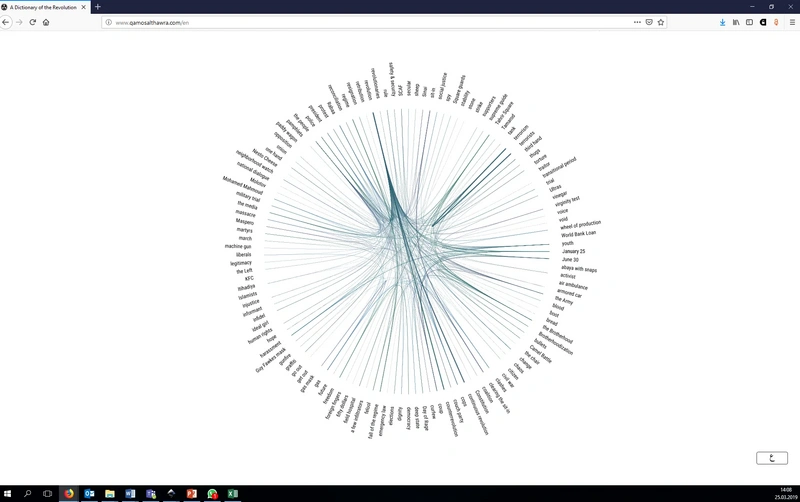800x502 pixels.
Task: Click the address bar URL field
Action: click(x=367, y=22)
